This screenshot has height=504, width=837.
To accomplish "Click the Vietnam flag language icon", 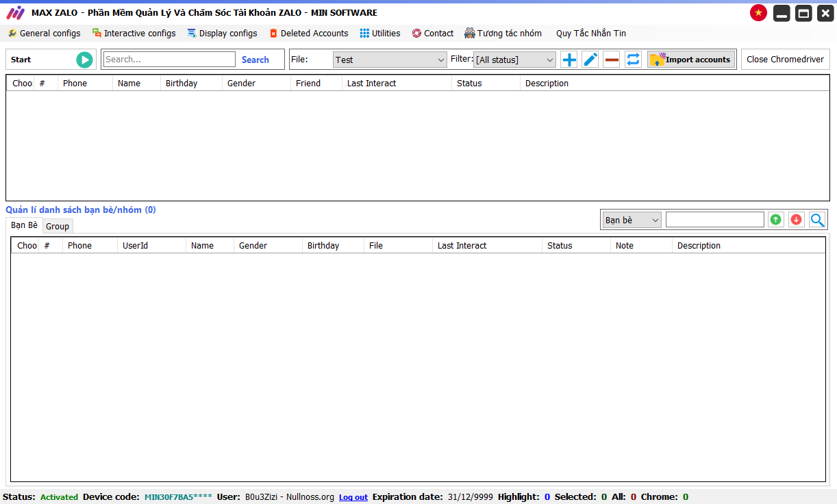I will pos(758,13).
